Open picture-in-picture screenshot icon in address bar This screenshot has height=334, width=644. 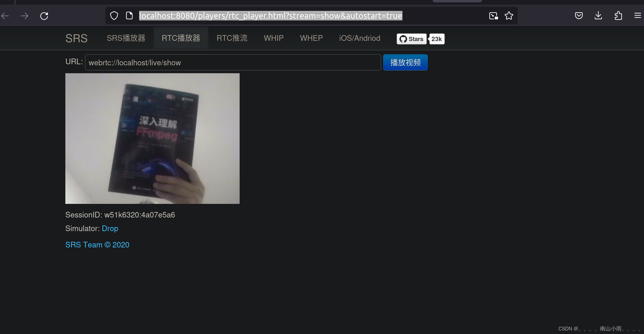click(x=493, y=16)
